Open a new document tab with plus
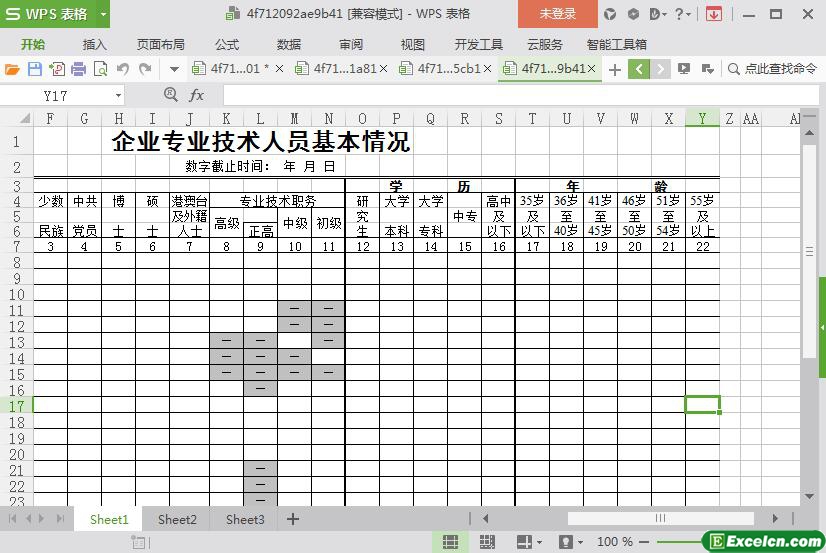This screenshot has width=826, height=553. click(x=615, y=69)
